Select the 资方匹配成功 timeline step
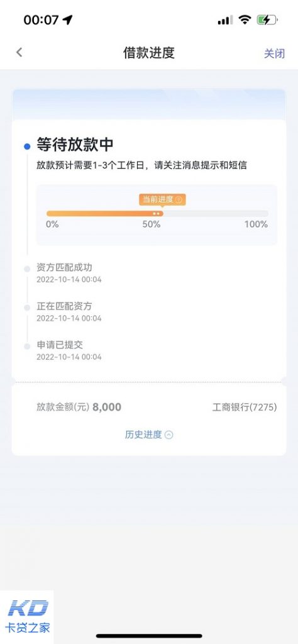 (65, 273)
